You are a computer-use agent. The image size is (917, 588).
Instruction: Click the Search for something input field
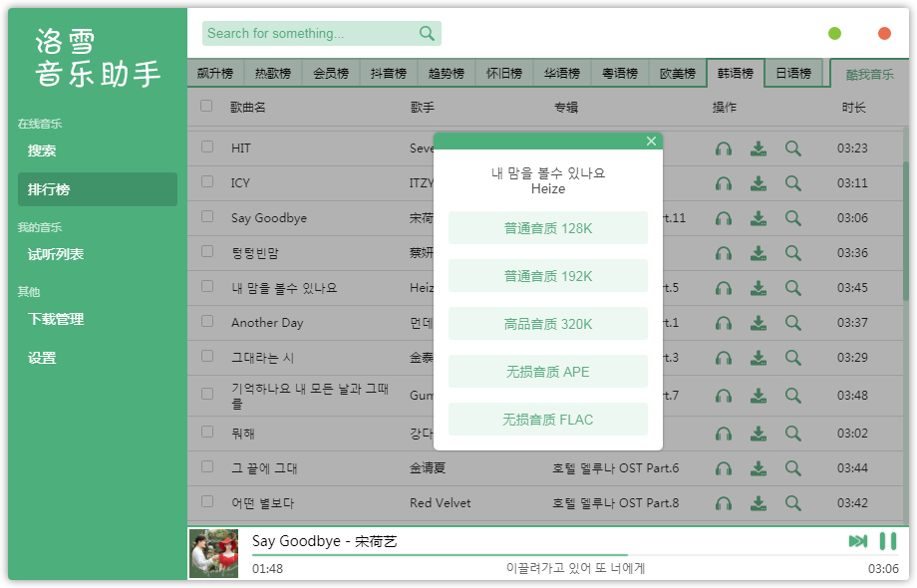pos(309,34)
